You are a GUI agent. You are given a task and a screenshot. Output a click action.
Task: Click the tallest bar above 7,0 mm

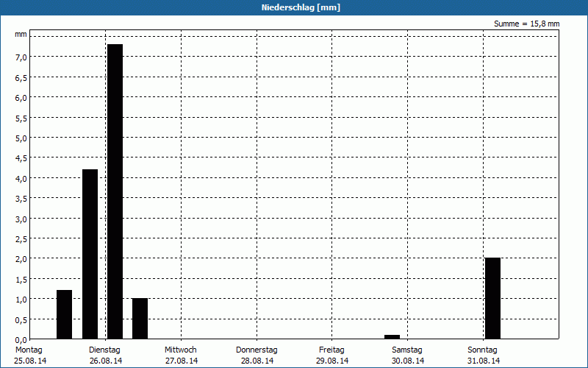[115, 191]
